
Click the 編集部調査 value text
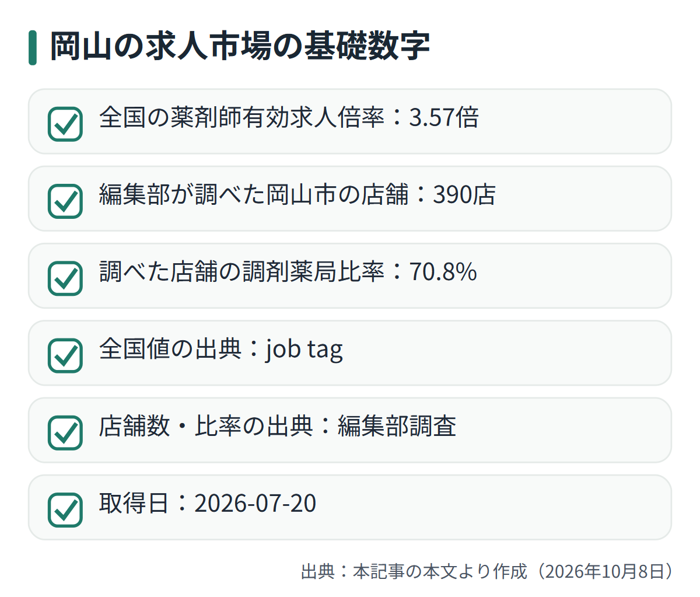[397, 425]
